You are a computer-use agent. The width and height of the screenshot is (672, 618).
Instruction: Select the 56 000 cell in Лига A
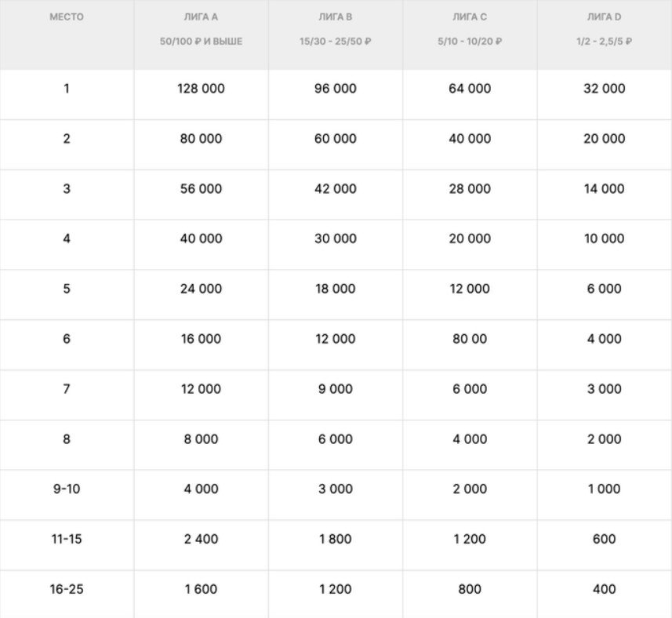(x=201, y=189)
